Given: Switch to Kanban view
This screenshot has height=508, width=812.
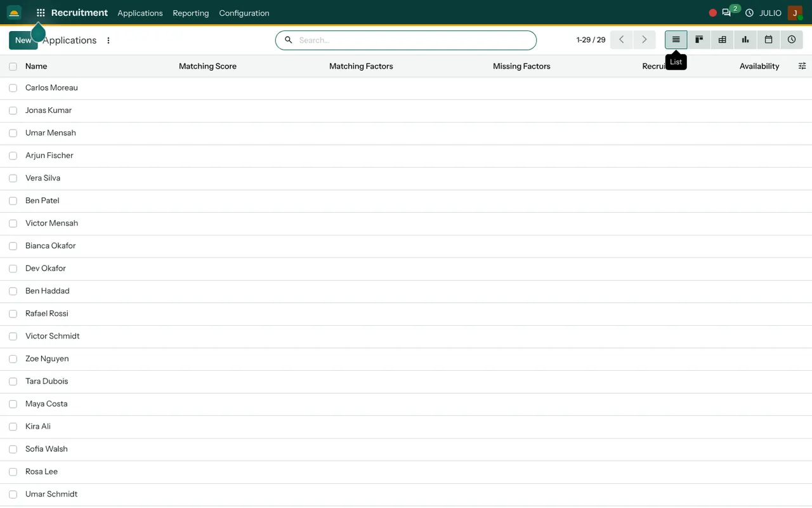Looking at the screenshot, I should pyautogui.click(x=699, y=39).
